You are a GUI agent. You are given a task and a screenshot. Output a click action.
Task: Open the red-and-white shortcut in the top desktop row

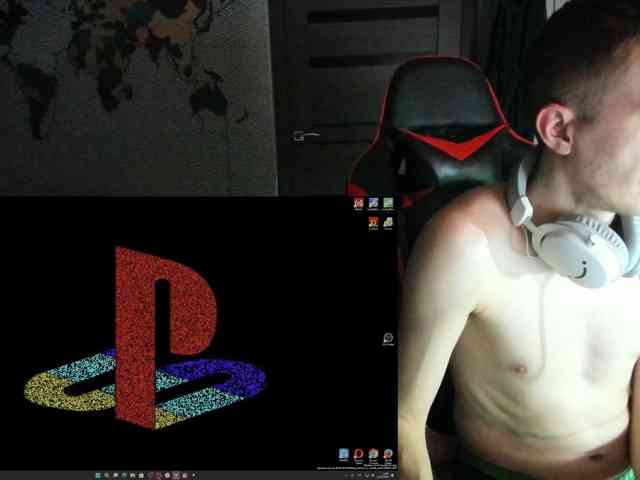358,203
